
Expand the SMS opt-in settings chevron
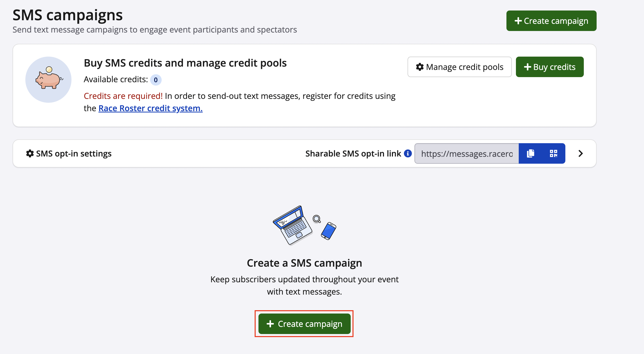click(x=580, y=153)
